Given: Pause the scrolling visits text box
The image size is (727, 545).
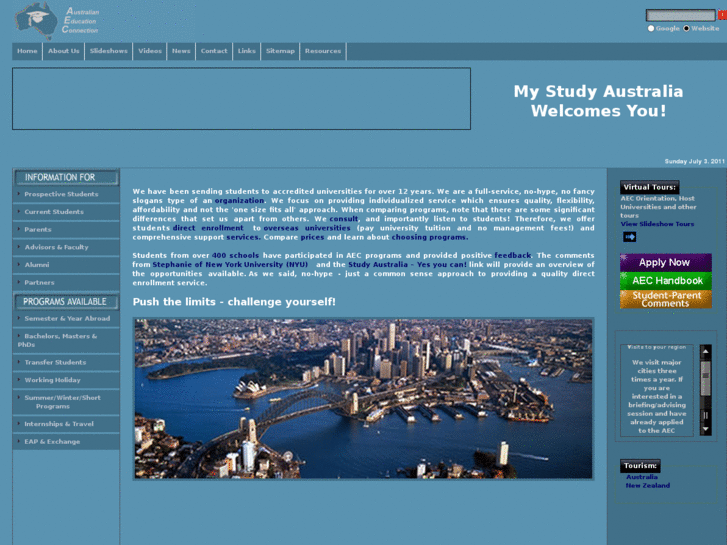Looking at the screenshot, I should click(705, 415).
